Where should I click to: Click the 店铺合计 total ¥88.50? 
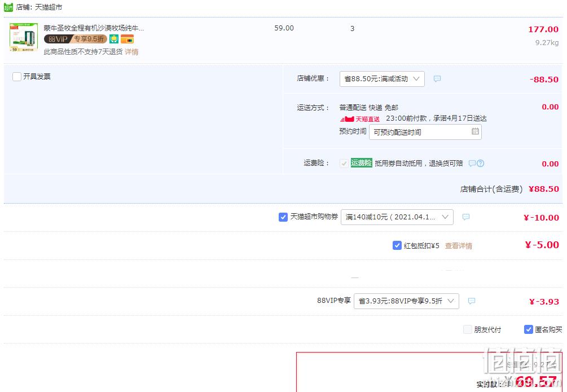click(543, 189)
